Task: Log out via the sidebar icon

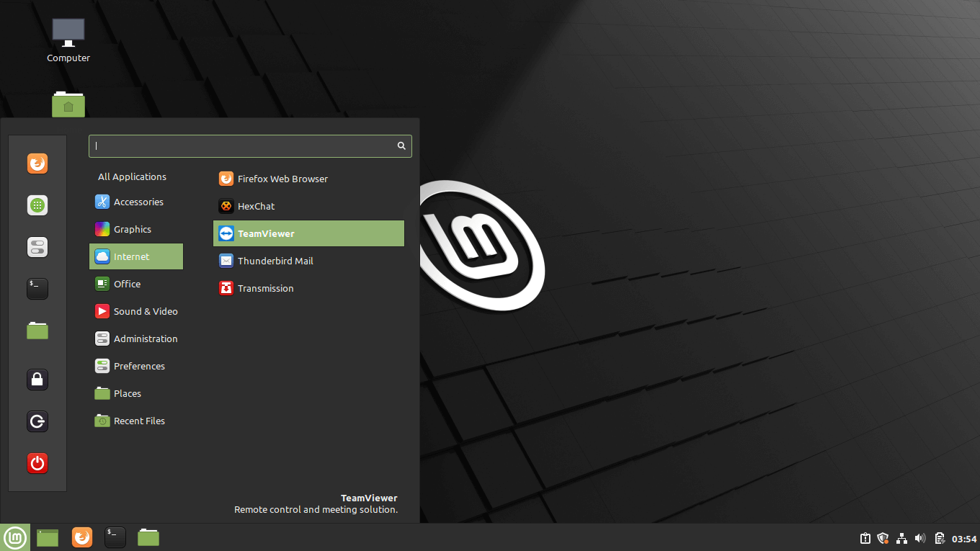Action: click(x=37, y=421)
